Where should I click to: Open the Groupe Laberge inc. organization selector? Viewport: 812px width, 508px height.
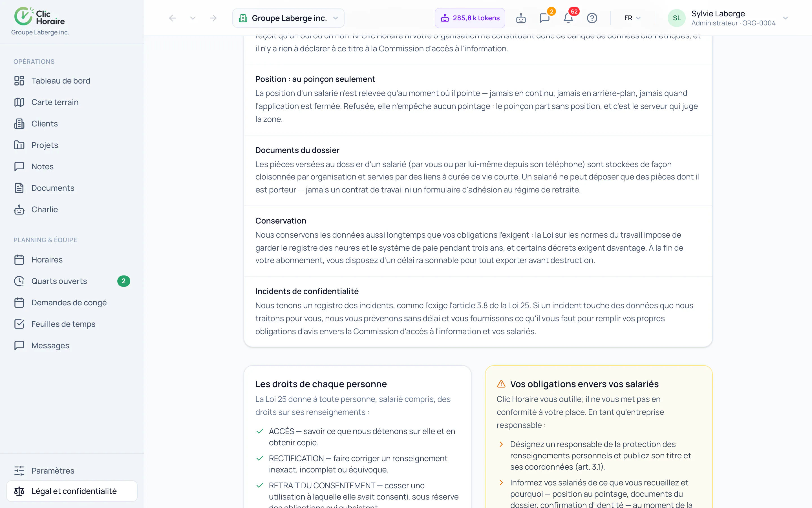tap(288, 18)
